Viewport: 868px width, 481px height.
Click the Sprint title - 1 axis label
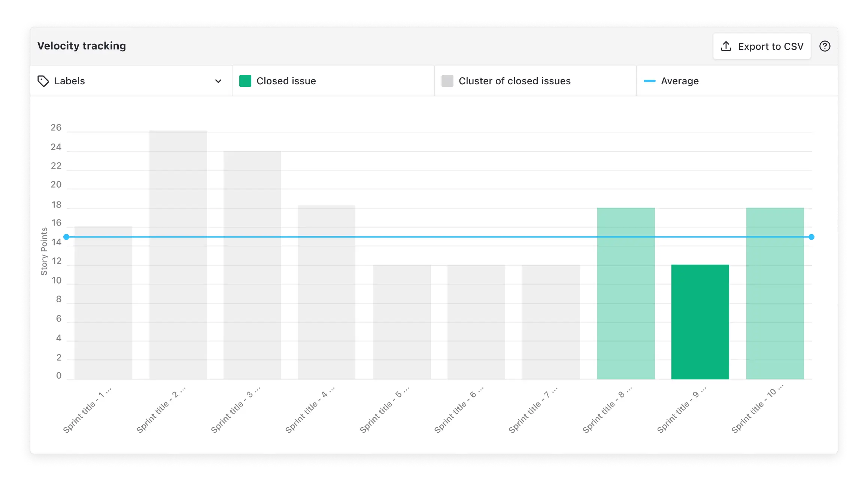click(87, 410)
